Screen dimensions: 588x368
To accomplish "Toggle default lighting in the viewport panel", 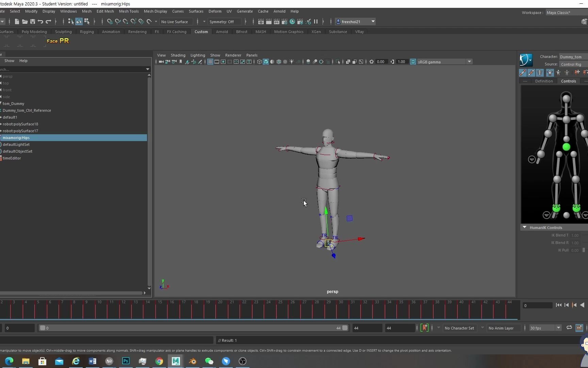I will (x=292, y=62).
